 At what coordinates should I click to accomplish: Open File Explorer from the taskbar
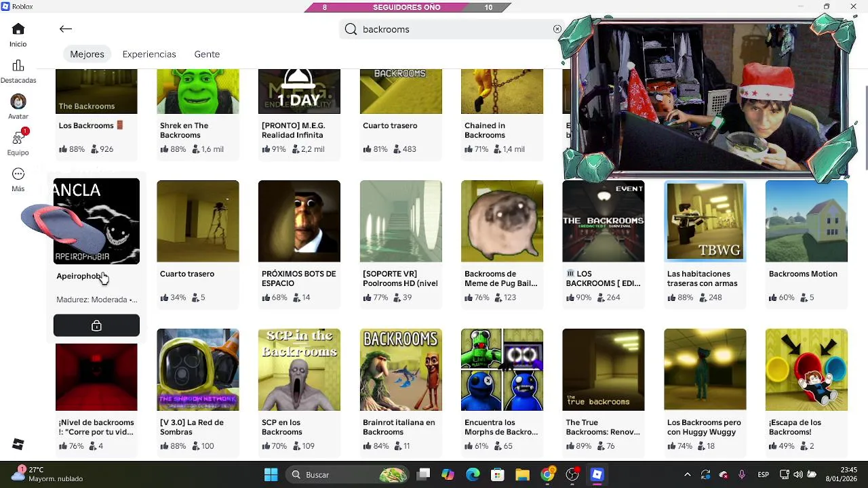tap(522, 474)
